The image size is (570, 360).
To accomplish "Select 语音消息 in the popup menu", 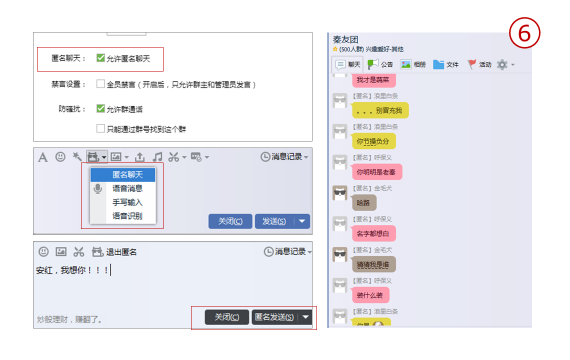I will coord(123,188).
